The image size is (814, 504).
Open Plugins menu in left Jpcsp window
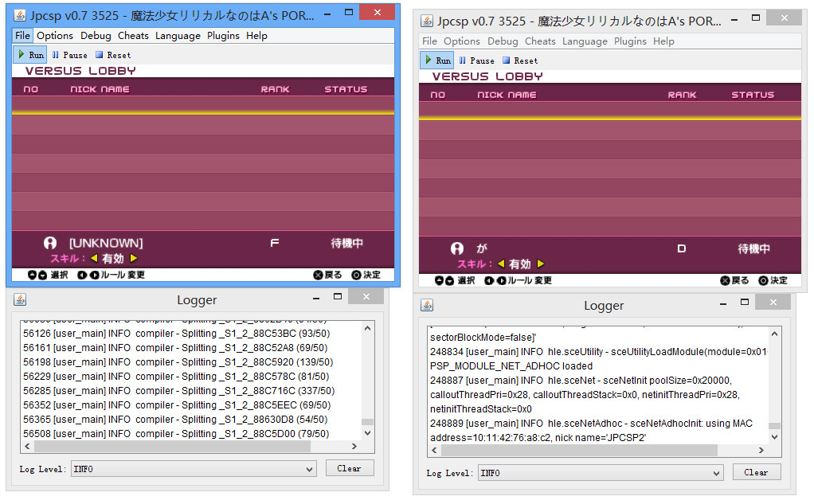(x=223, y=36)
